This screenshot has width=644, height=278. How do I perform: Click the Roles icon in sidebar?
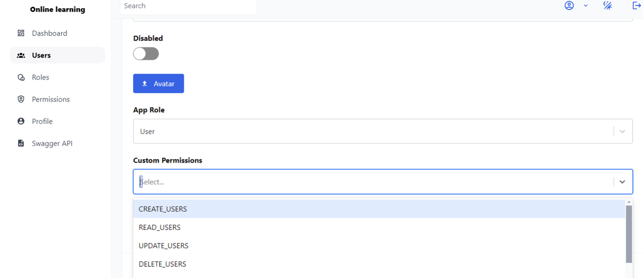[x=21, y=77]
